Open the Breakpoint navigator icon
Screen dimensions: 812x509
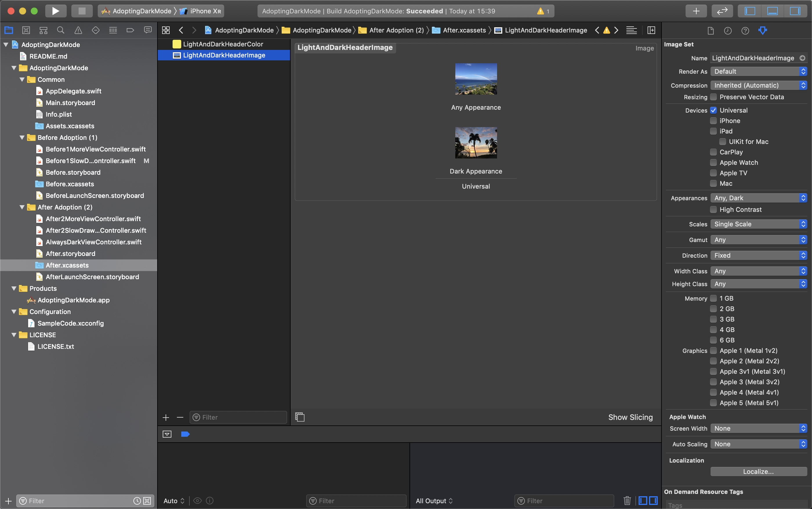pos(130,30)
